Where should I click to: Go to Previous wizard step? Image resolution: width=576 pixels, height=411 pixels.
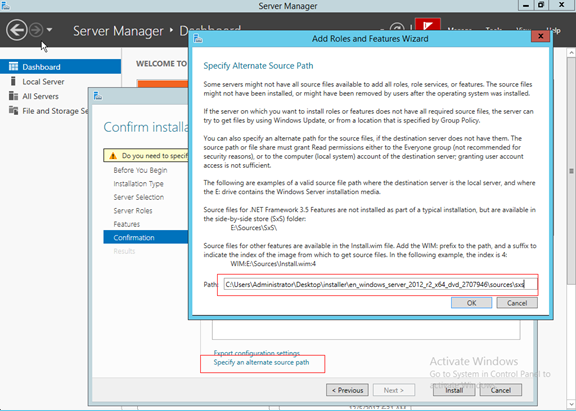click(348, 390)
